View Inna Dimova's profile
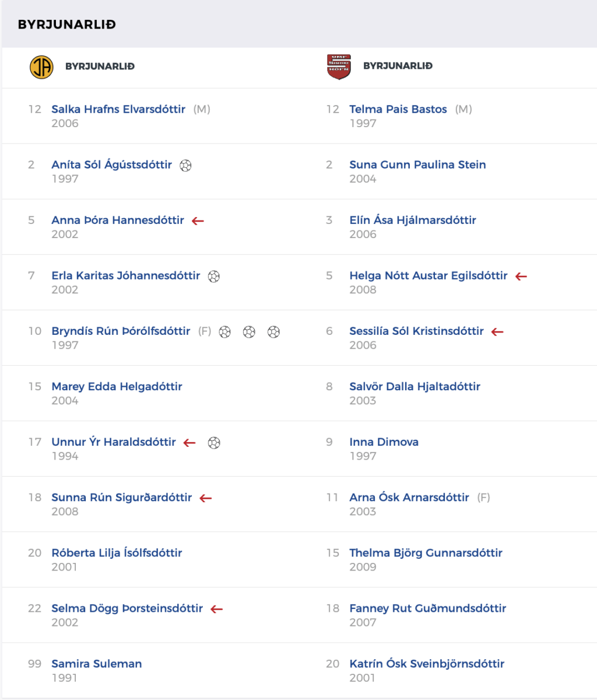Viewport: 597px width, 700px height. click(x=384, y=442)
